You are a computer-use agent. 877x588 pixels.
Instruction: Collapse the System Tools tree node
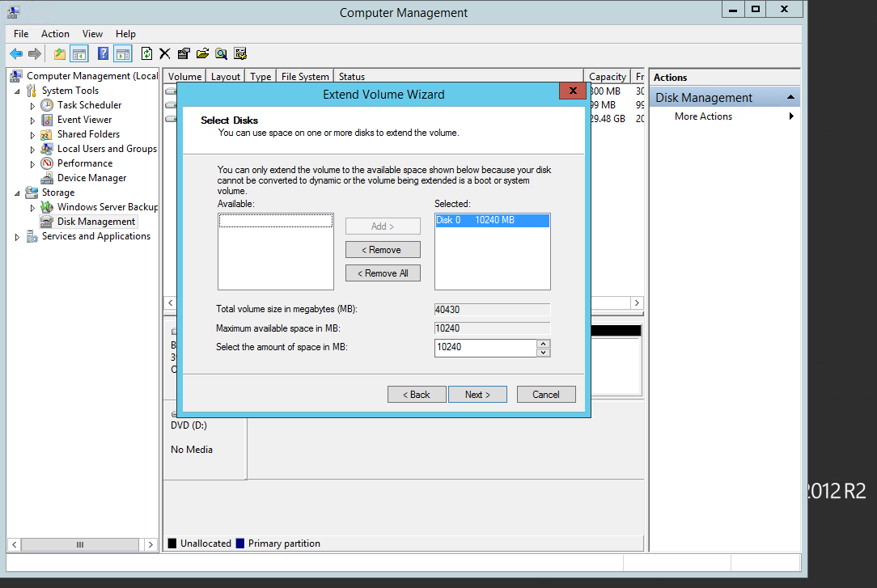coord(18,91)
